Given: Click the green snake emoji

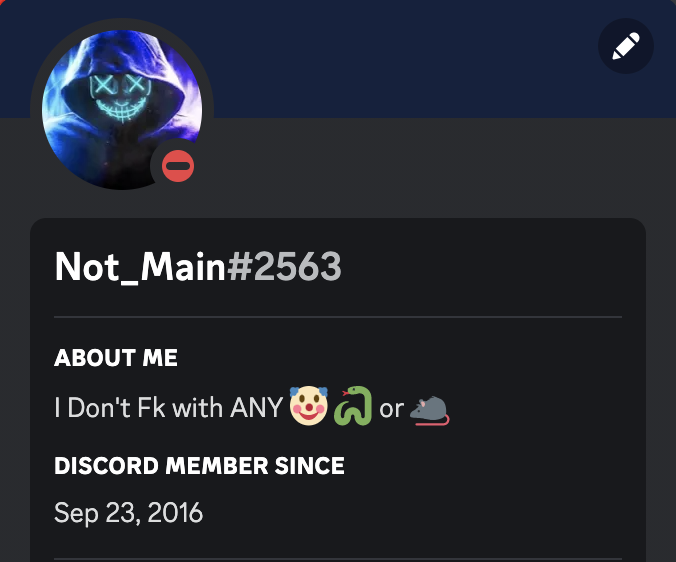Looking at the screenshot, I should pyautogui.click(x=354, y=406).
